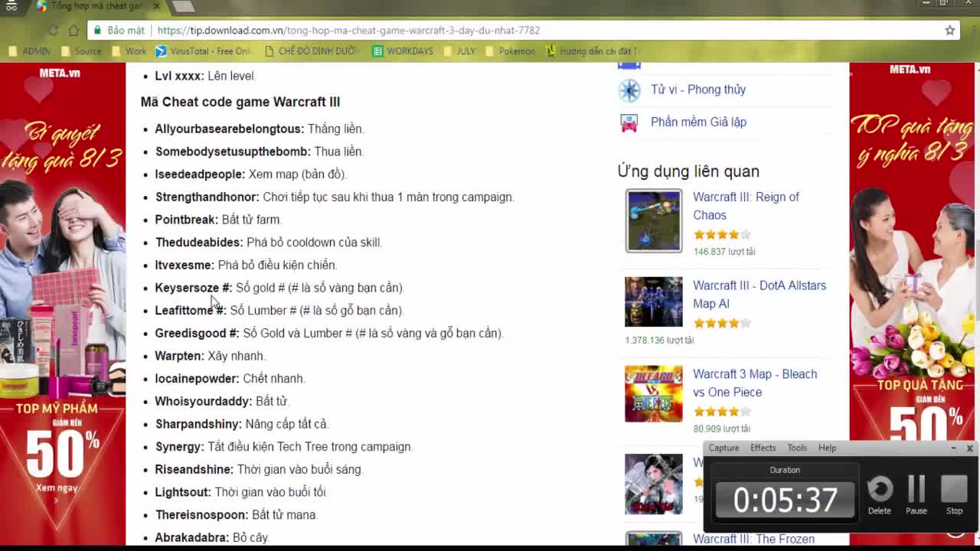The height and width of the screenshot is (551, 980).
Task: Click the left META.vn mỹ phẩm banner
Action: 63,305
